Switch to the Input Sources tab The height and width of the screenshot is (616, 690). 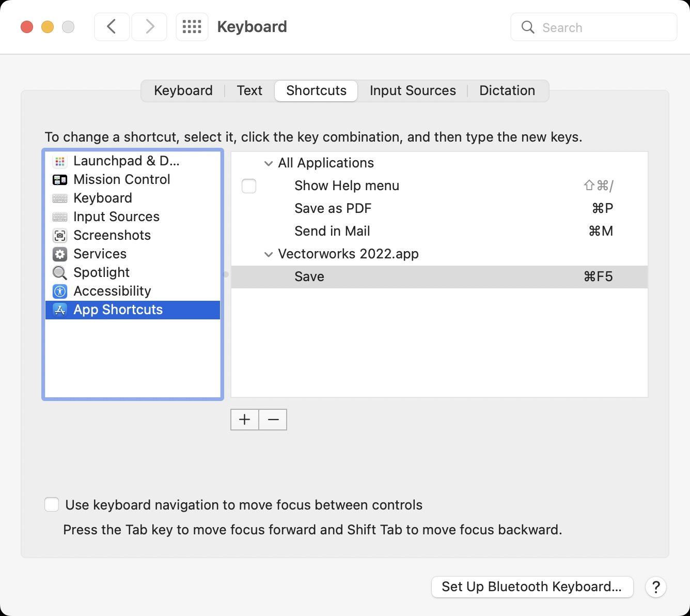(x=412, y=91)
